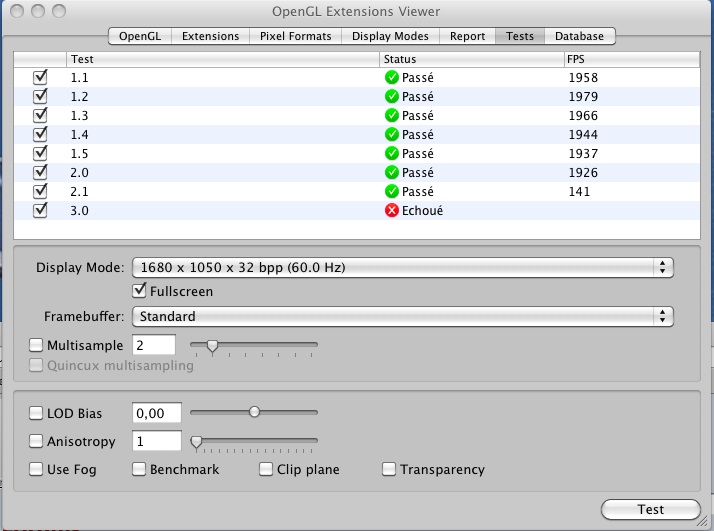Screen dimensions: 714x531
Task: Enable the LOD Bias checkbox
Action: [x=36, y=413]
